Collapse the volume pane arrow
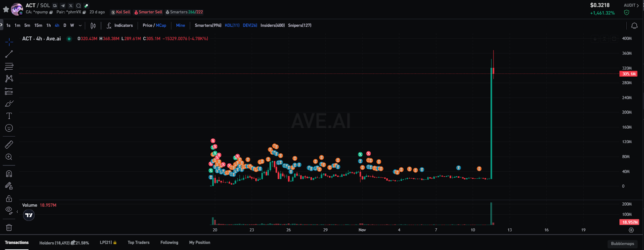The image size is (644, 250). 17,211
